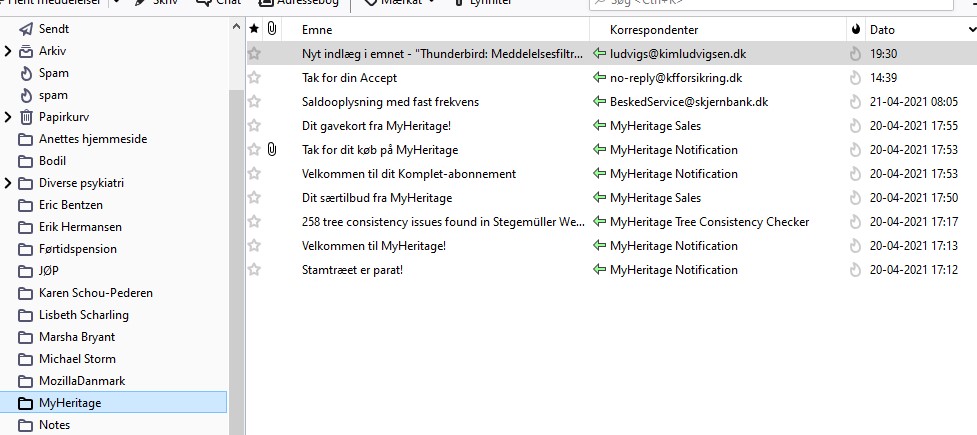
Task: Star the 'Saldooplysning med fast frekvens' message
Action: point(254,102)
